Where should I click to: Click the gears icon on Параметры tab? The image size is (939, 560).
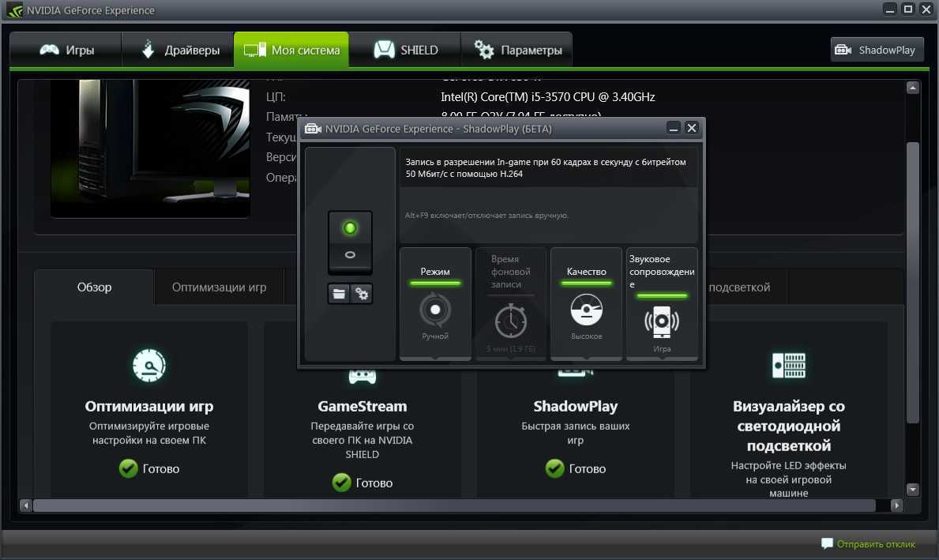(484, 50)
